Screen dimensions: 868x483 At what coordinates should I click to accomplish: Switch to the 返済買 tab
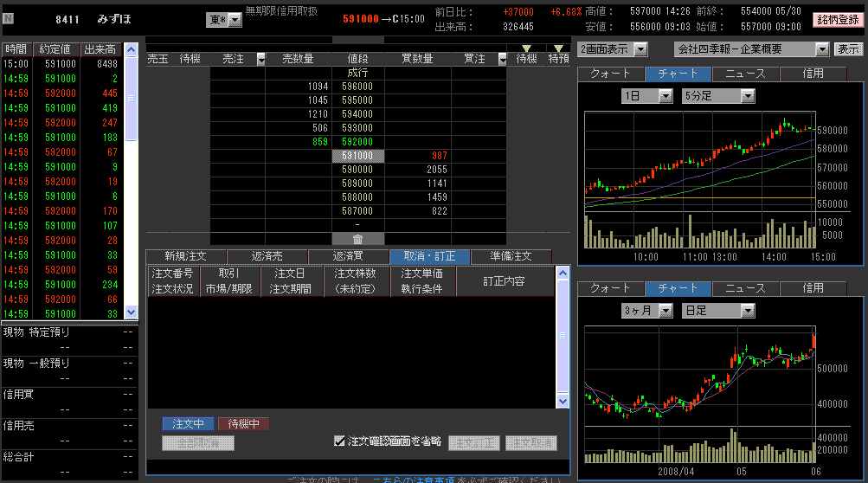coord(348,256)
